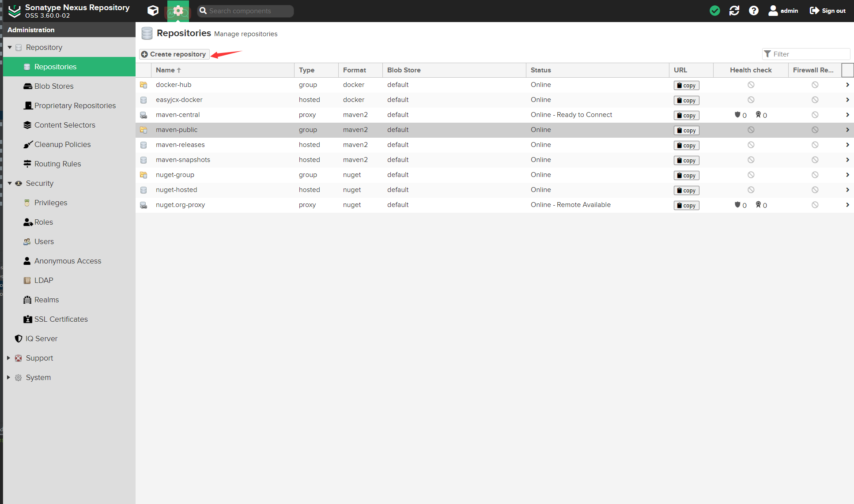Open docker-hub details via its row chevron

[847, 85]
